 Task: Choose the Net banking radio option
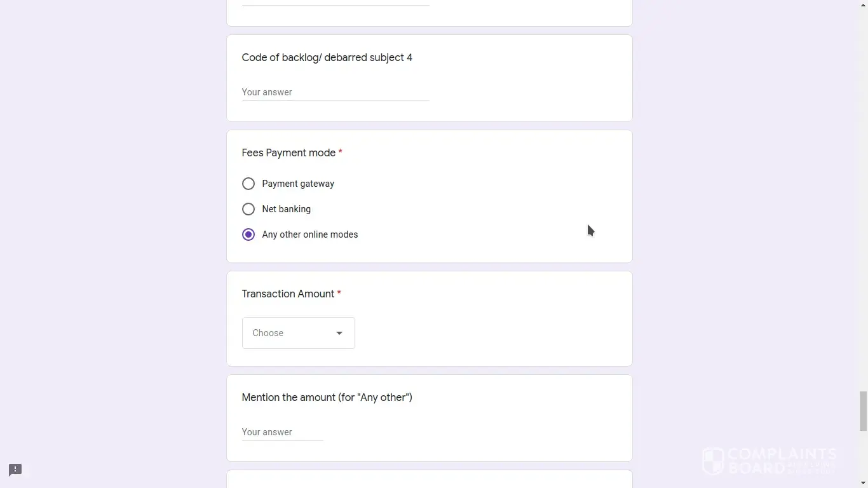tap(248, 209)
